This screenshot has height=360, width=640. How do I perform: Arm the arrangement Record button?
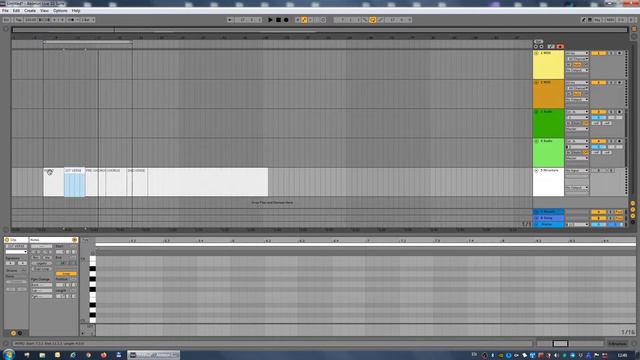point(286,20)
